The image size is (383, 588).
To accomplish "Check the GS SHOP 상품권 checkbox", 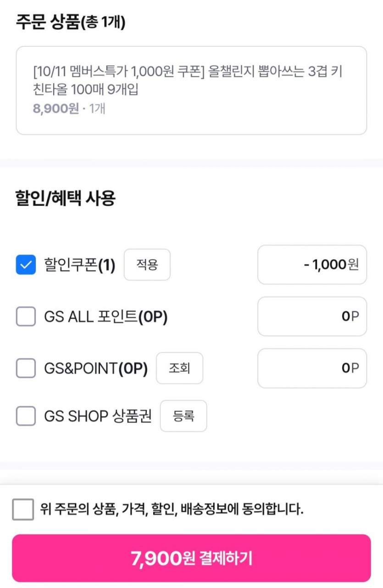I will tap(26, 416).
